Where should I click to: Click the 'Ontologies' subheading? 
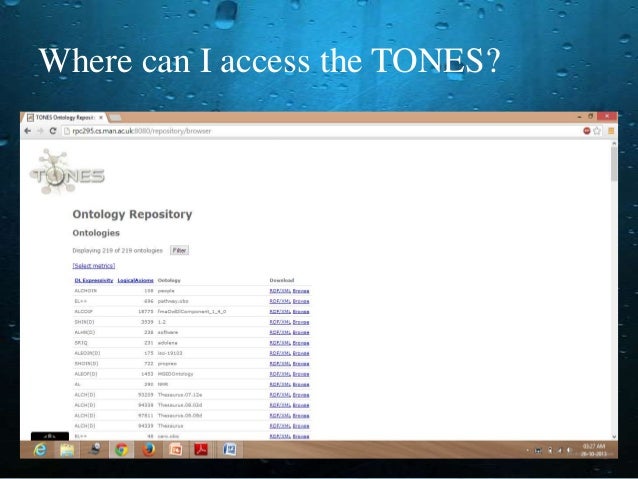[x=96, y=233]
